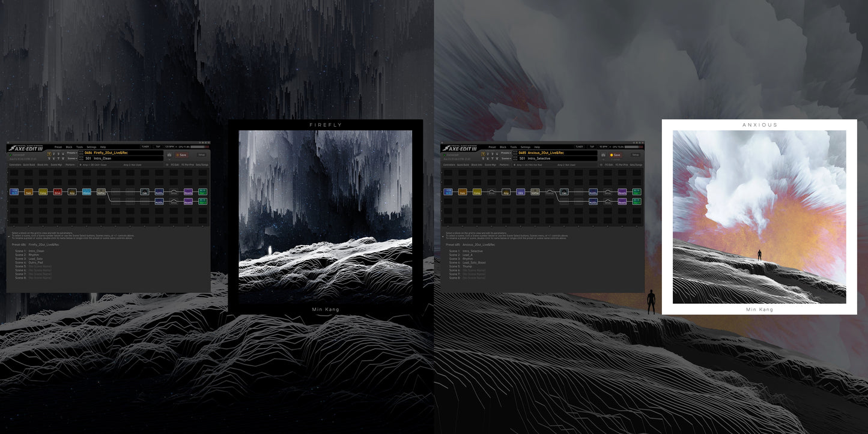Switch to the Scene Mgr tab
The height and width of the screenshot is (434, 868).
(x=56, y=164)
